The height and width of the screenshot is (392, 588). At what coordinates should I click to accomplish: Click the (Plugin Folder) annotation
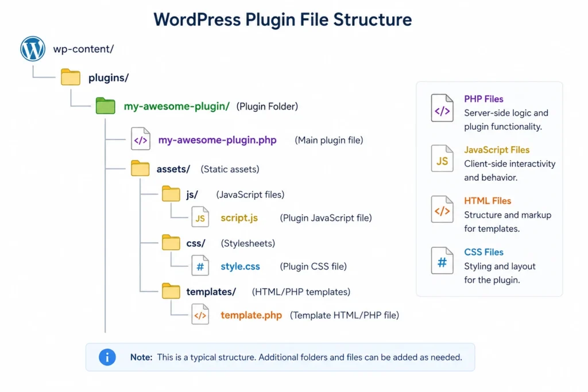267,106
